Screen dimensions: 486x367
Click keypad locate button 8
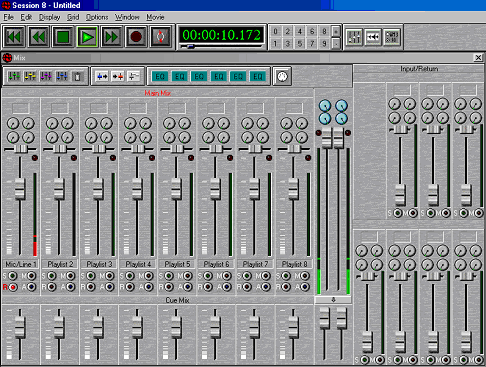324,31
